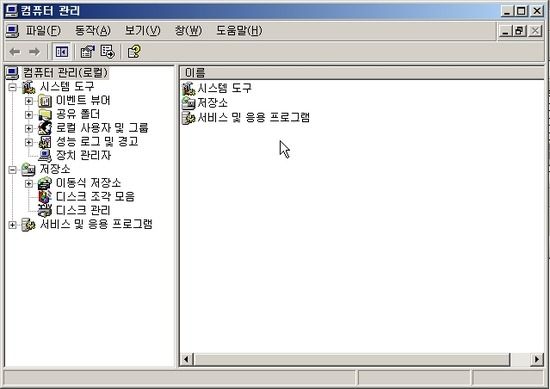Open the 동작(A) menu
550x389 pixels.
[93, 31]
